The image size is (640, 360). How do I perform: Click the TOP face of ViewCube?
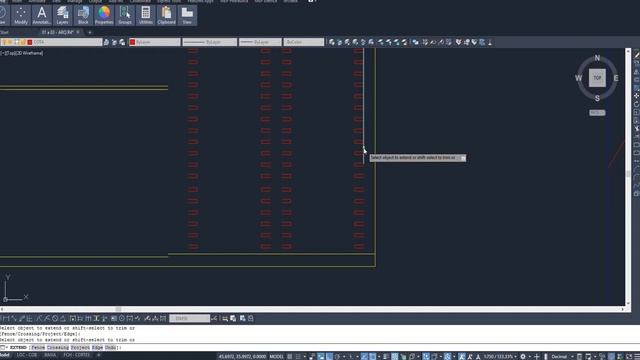tap(597, 78)
